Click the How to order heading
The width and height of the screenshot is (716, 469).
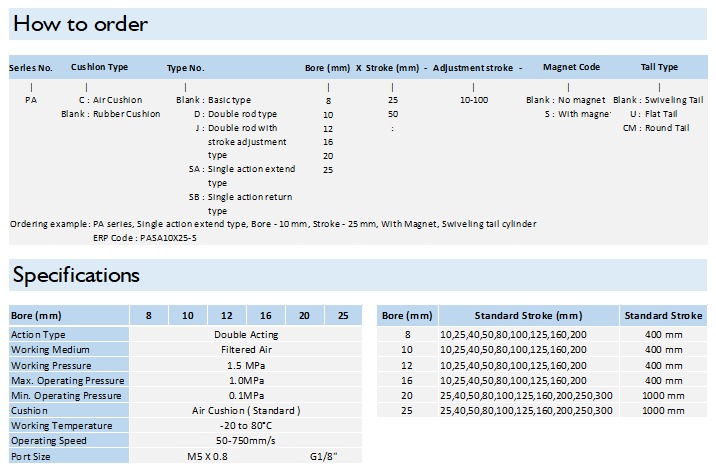click(x=80, y=24)
